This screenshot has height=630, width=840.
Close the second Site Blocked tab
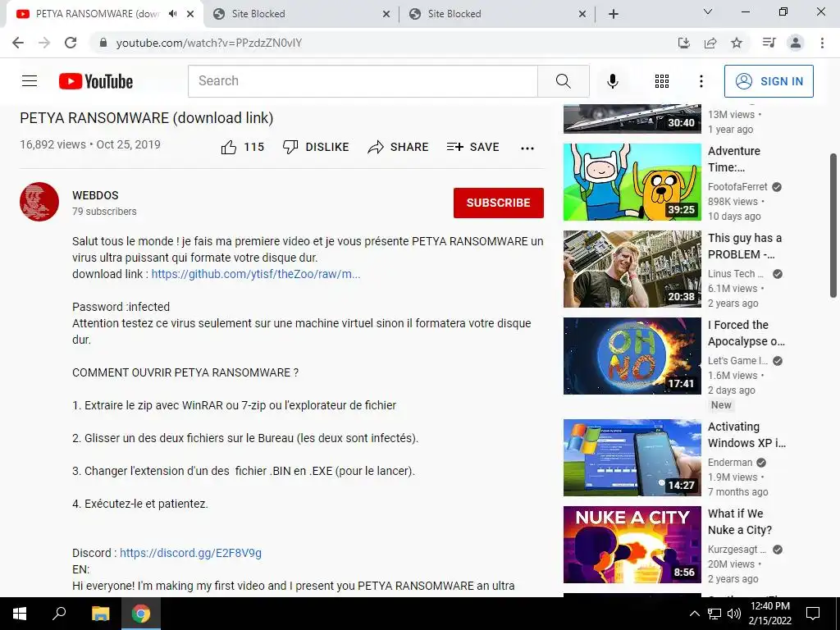point(582,15)
